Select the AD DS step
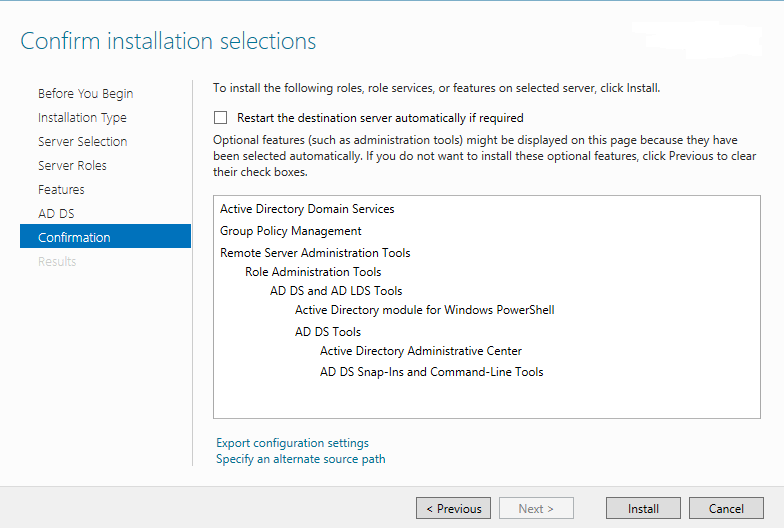The height and width of the screenshot is (528, 784). point(56,214)
